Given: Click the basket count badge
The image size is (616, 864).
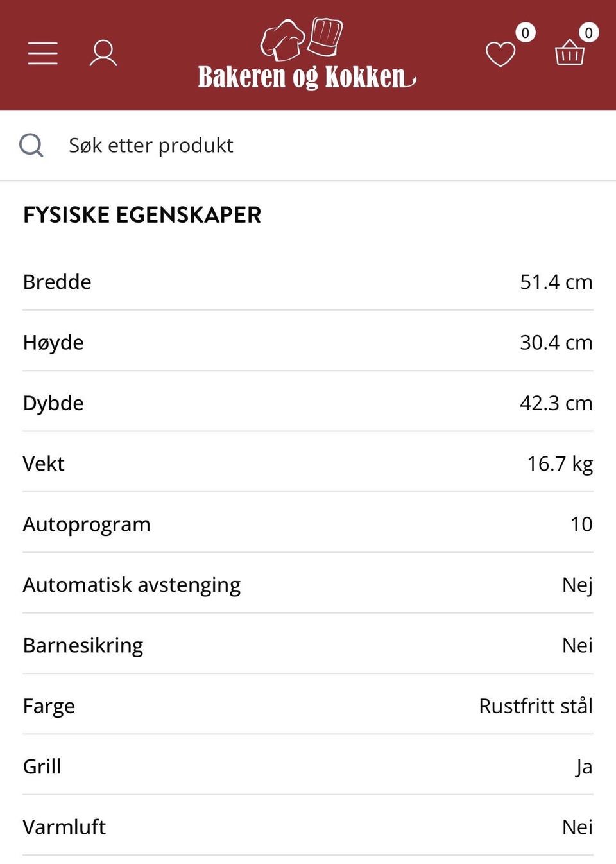Looking at the screenshot, I should coord(588,33).
